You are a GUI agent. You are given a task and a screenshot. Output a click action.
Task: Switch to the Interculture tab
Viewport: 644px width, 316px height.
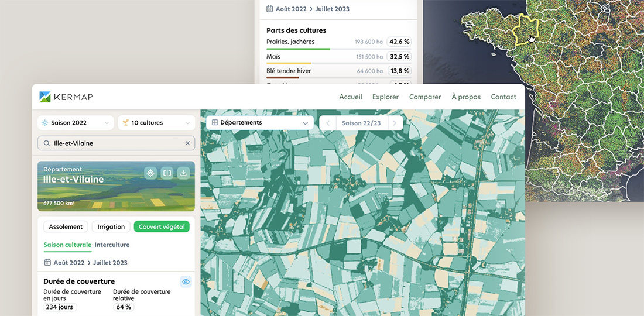[x=112, y=245]
